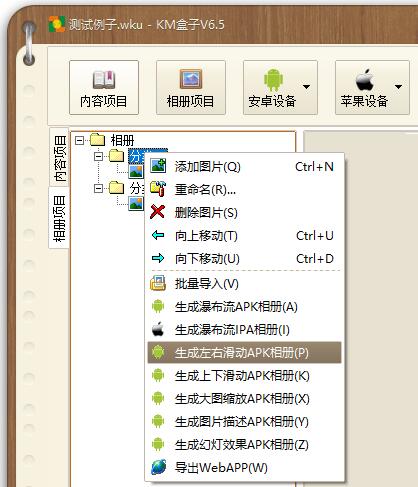
Task: Collapse the 相册 root tree node
Action: [x=79, y=140]
